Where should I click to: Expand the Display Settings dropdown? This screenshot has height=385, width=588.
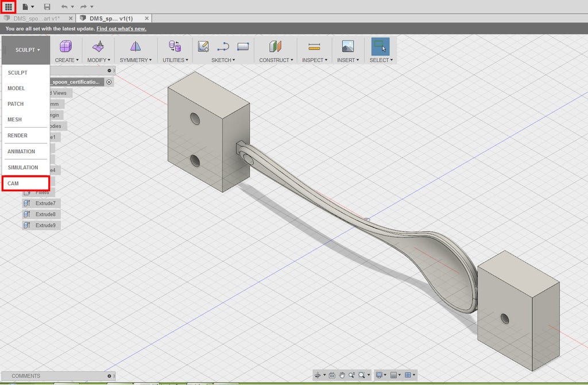point(380,375)
